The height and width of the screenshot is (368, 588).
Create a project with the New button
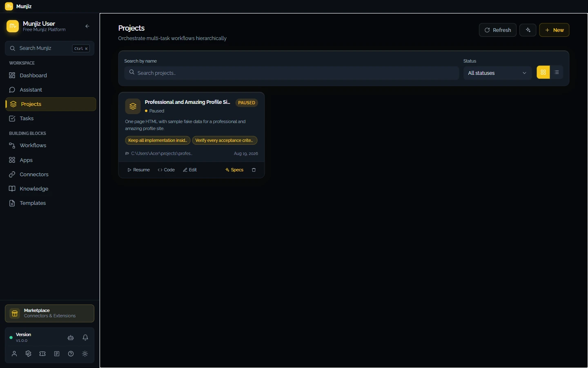[x=554, y=30]
